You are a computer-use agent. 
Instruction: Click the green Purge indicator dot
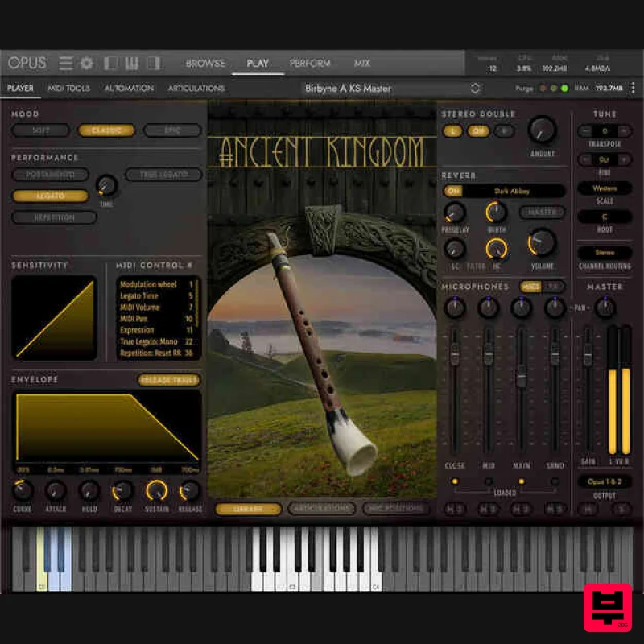tap(565, 89)
